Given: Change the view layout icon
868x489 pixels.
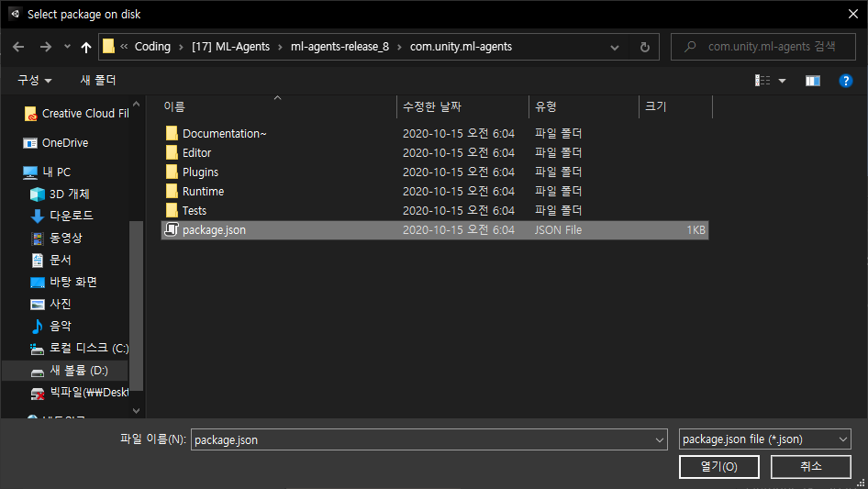Looking at the screenshot, I should tap(762, 81).
